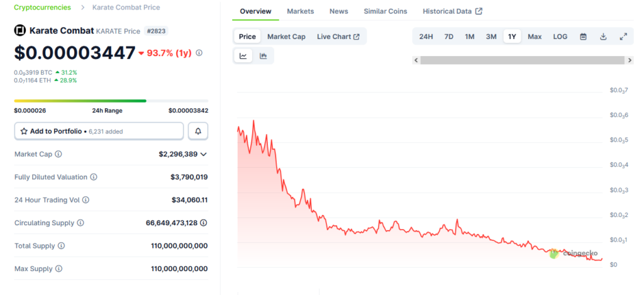Select the Max time range option

[x=535, y=36]
